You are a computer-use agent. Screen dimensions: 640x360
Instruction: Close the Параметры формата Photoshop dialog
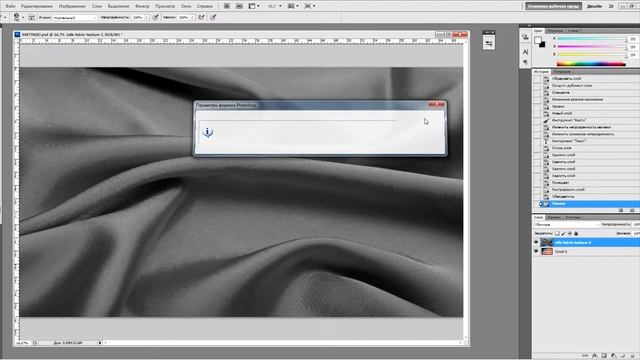pyautogui.click(x=436, y=105)
